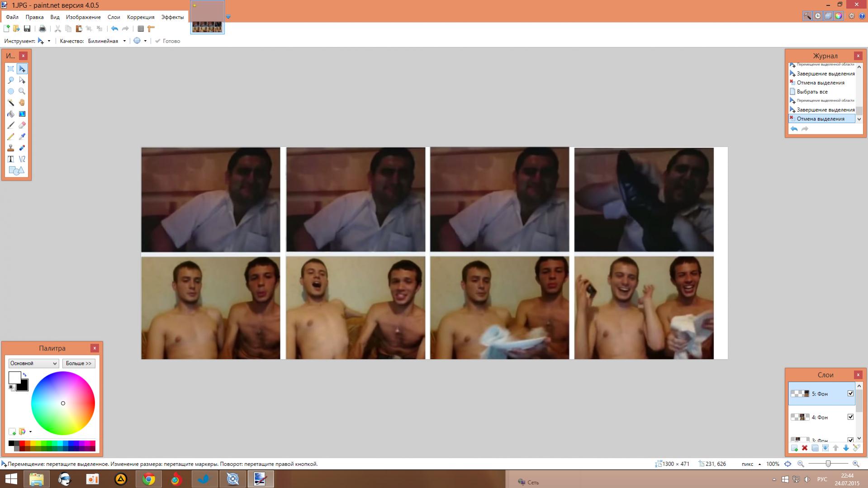Click the Больше >> button in Палитра

[x=79, y=363]
